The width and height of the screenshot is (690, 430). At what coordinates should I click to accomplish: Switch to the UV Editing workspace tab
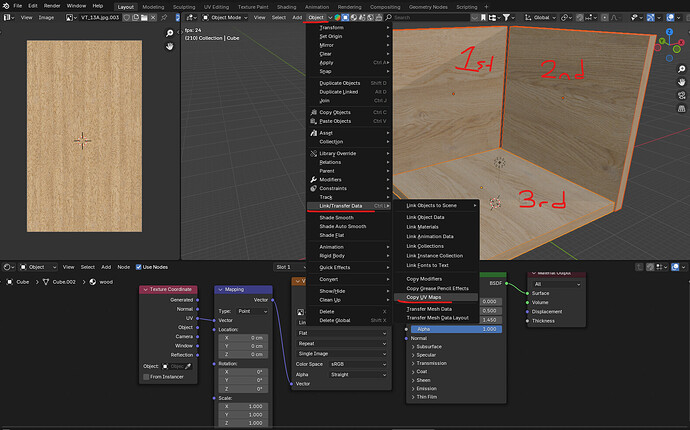click(x=216, y=7)
